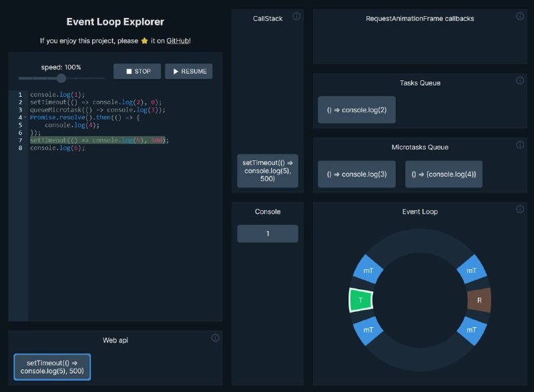
Task: Click the console.log(2) task in Tasks Queue
Action: 356,110
